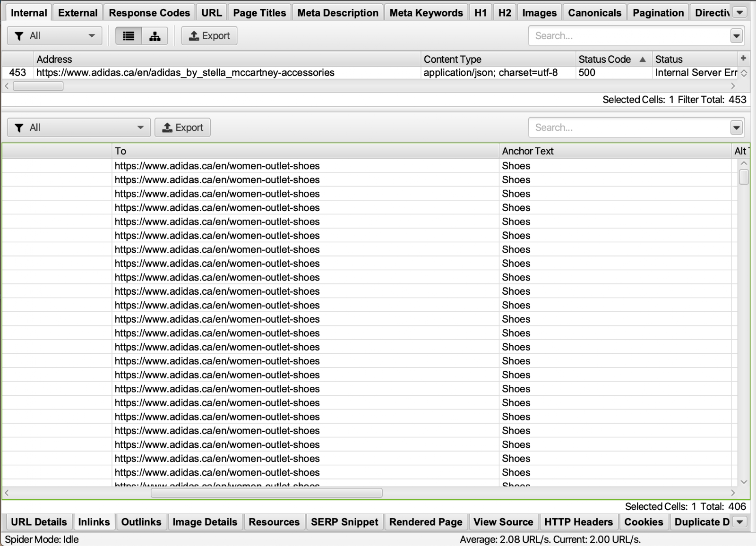Switch to Inlinks bottom tab
This screenshot has height=546, width=756.
tap(94, 522)
